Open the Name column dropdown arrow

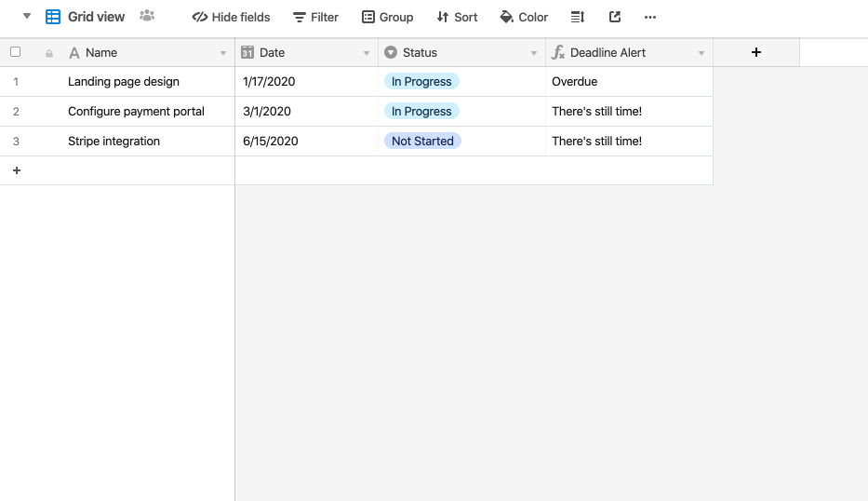pyautogui.click(x=223, y=53)
